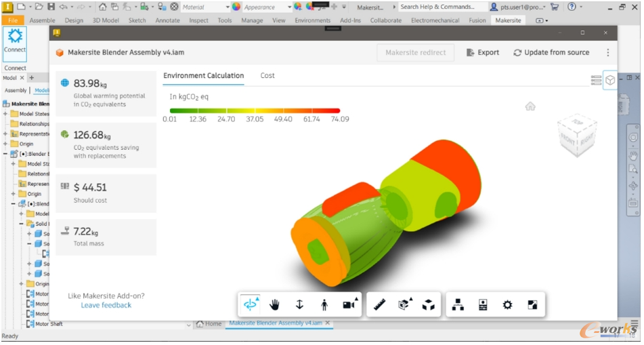Viewport: 644px width, 345px height.
Task: Toggle full screen viewer icon
Action: 533,305
